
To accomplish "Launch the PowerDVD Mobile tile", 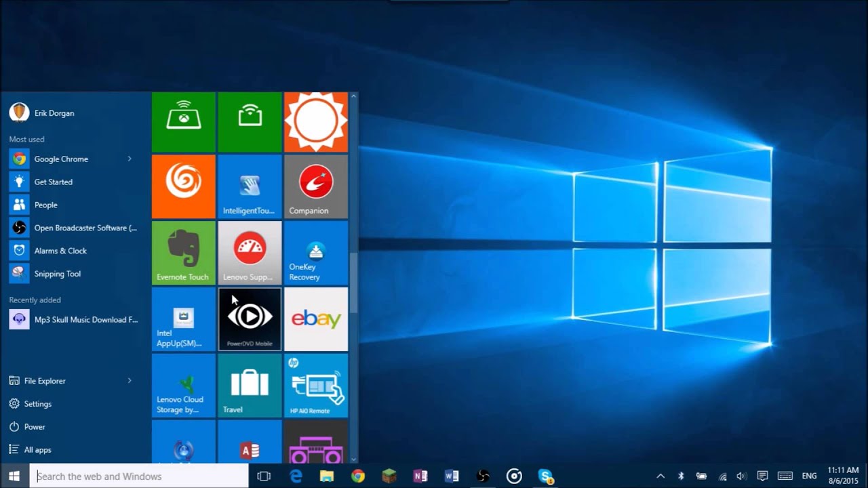I will pos(250,319).
